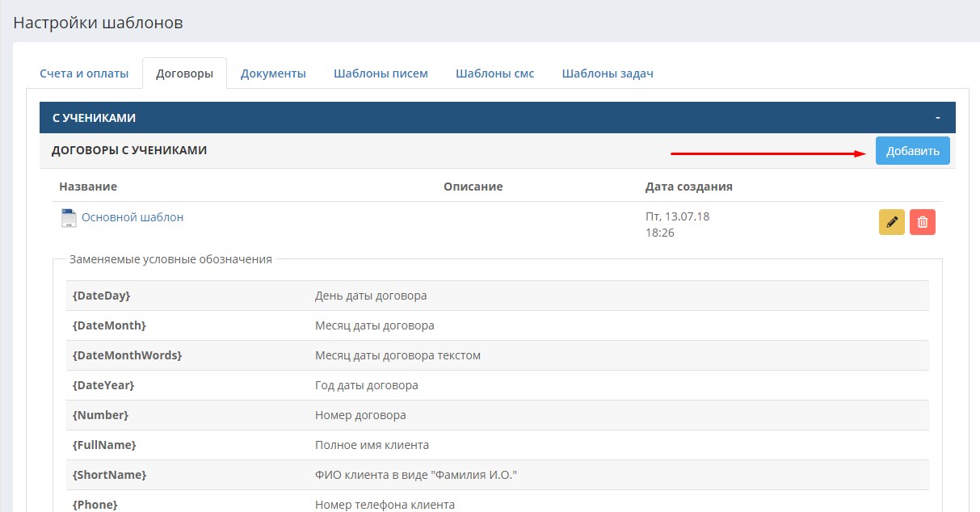Screen dimensions: 980x512
Task: Switch to the Счета и оплаты tab
Action: (x=84, y=73)
